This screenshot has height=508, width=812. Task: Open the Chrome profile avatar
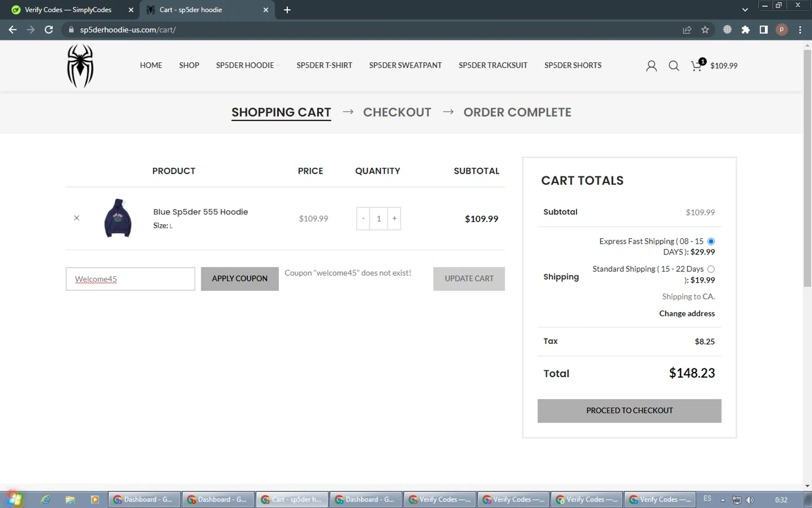781,30
